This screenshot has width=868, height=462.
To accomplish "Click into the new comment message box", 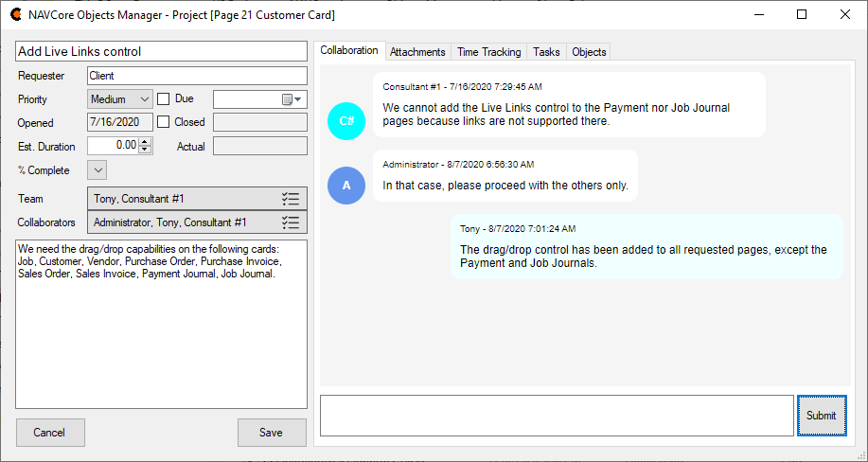I will click(557, 416).
